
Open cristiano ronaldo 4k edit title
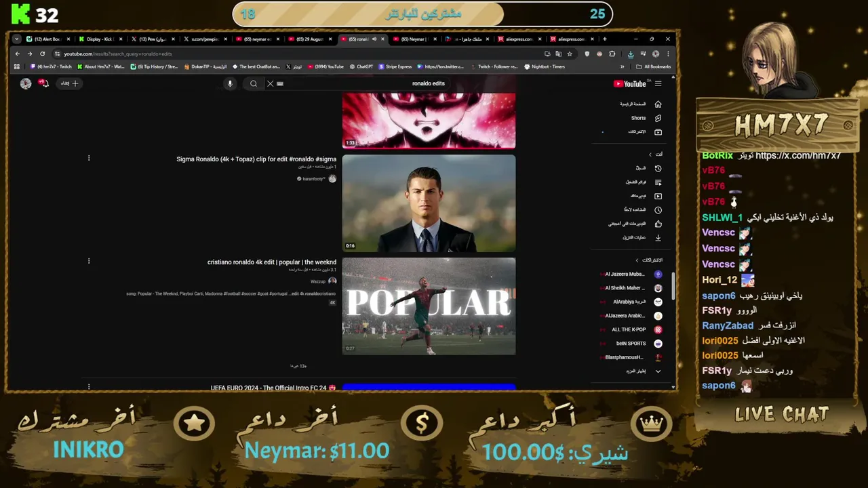click(x=272, y=262)
